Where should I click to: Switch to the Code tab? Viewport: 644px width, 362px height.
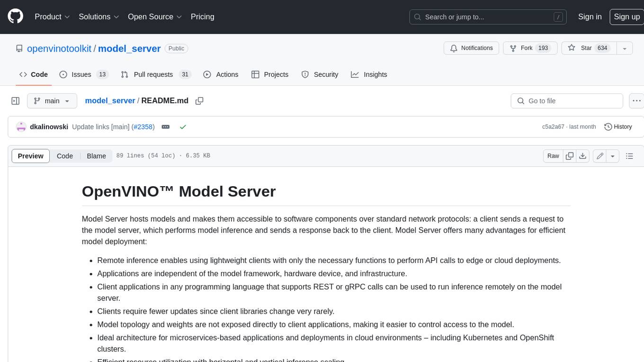[34, 74]
